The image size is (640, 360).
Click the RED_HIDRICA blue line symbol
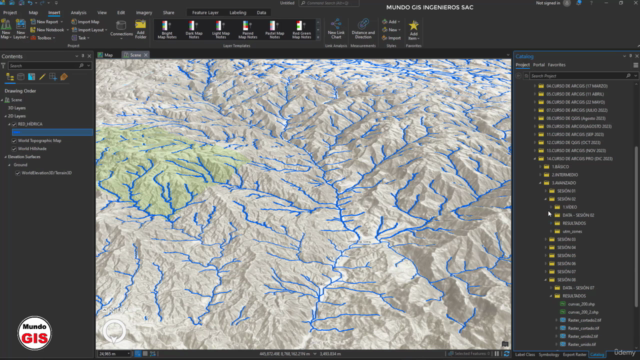click(x=16, y=132)
